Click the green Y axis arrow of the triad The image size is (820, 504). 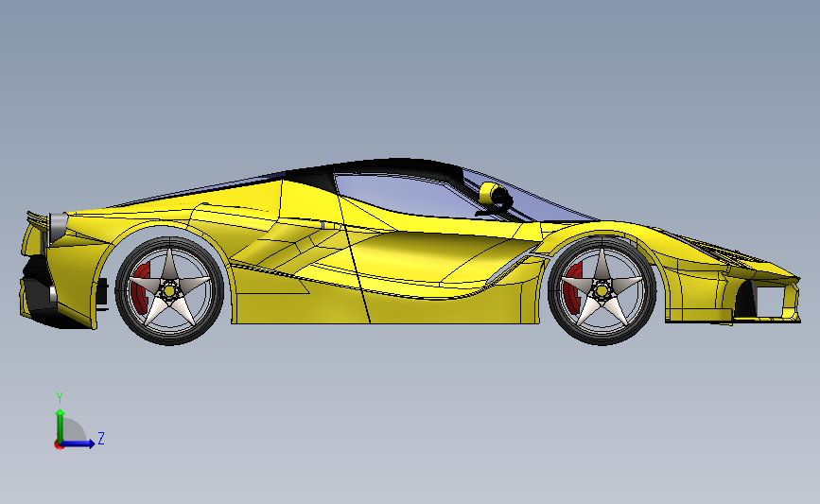(x=61, y=426)
